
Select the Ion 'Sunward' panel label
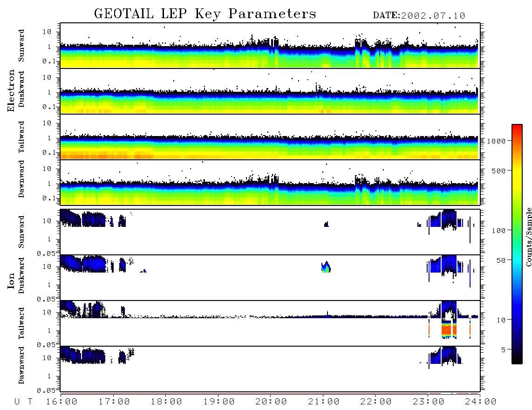21,232
